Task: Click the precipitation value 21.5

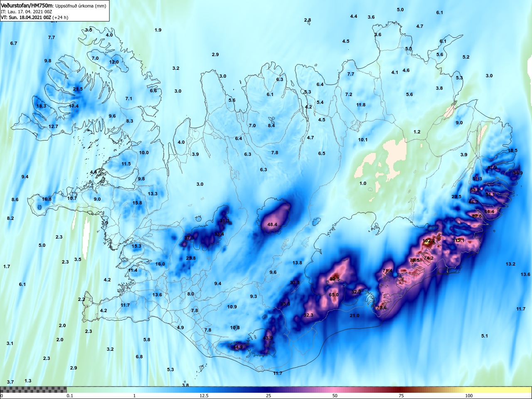Action: (78, 89)
